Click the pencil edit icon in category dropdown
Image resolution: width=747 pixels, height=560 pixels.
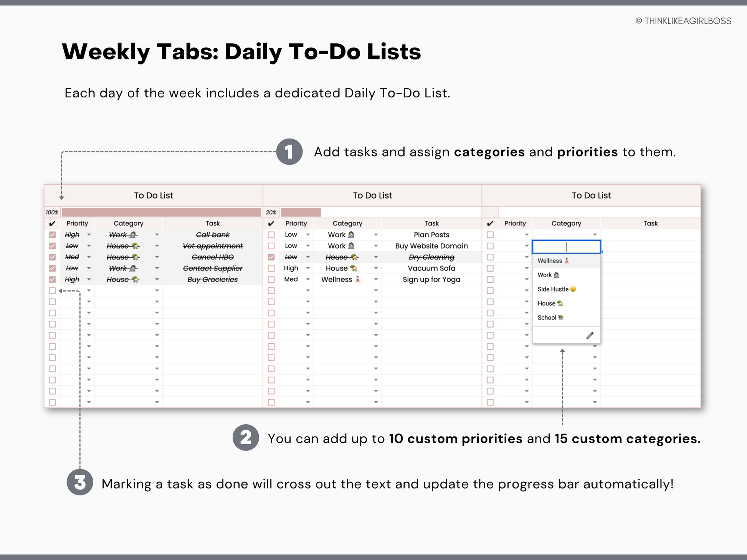(590, 336)
